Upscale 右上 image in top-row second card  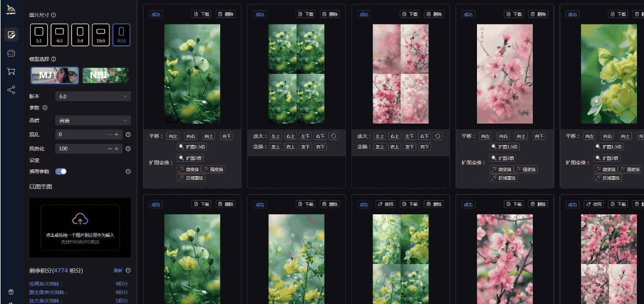pos(291,136)
